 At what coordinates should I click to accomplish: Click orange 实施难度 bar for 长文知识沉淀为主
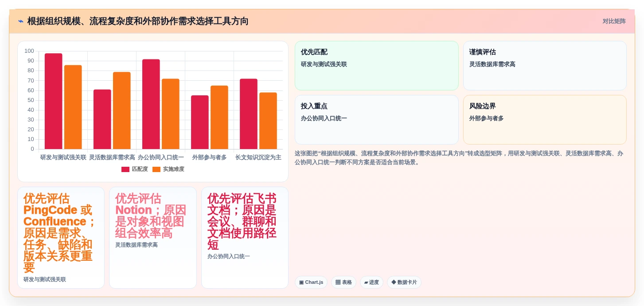[268, 121]
